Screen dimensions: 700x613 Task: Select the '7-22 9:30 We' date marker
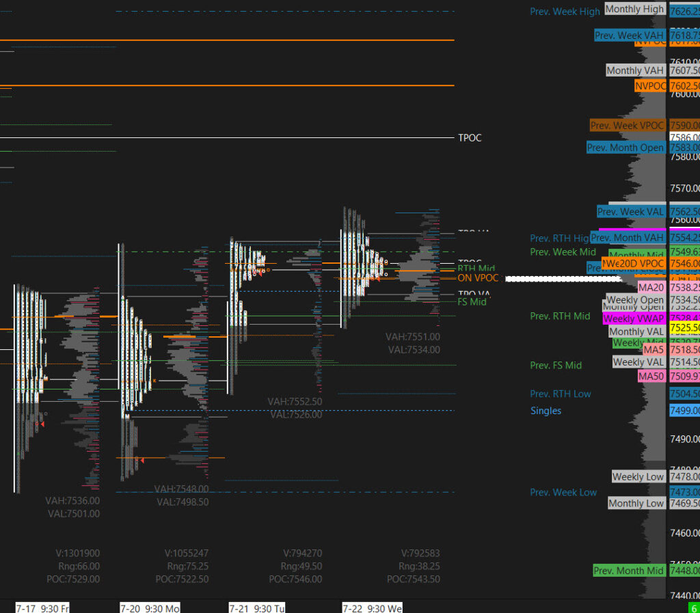pyautogui.click(x=373, y=608)
